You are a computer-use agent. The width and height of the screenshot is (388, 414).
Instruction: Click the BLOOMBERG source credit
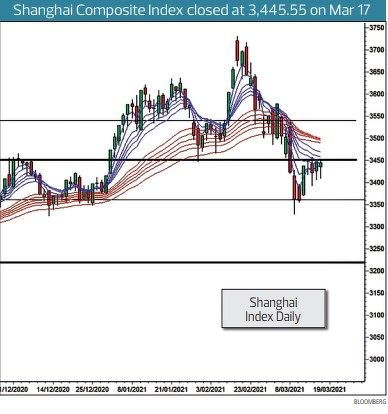(370, 402)
